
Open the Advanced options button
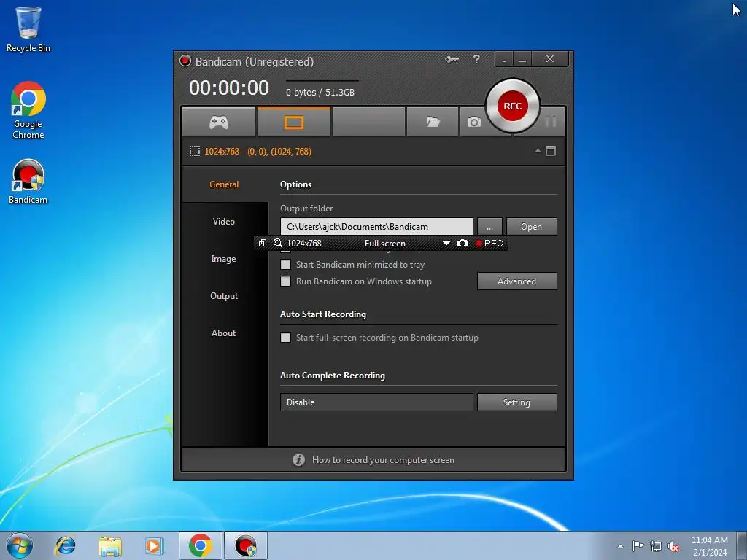[x=517, y=281]
